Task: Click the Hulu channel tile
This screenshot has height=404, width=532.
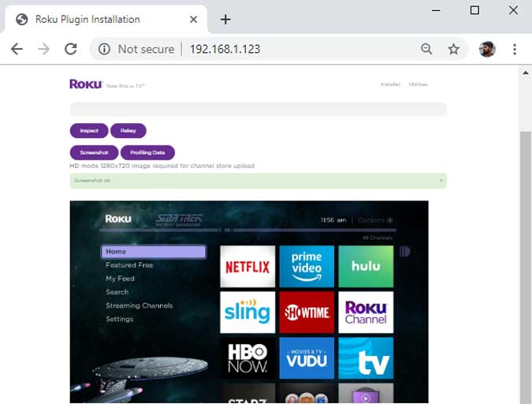Action: (x=366, y=267)
